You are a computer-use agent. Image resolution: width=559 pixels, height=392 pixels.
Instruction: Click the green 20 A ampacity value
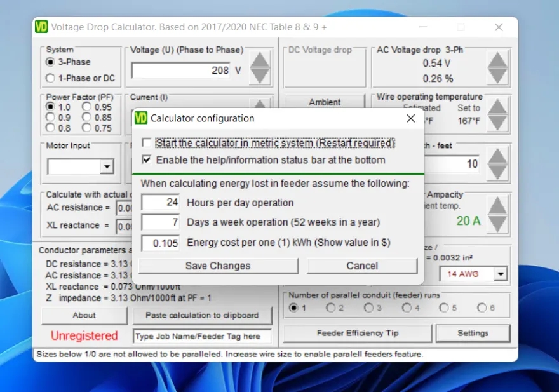point(468,221)
